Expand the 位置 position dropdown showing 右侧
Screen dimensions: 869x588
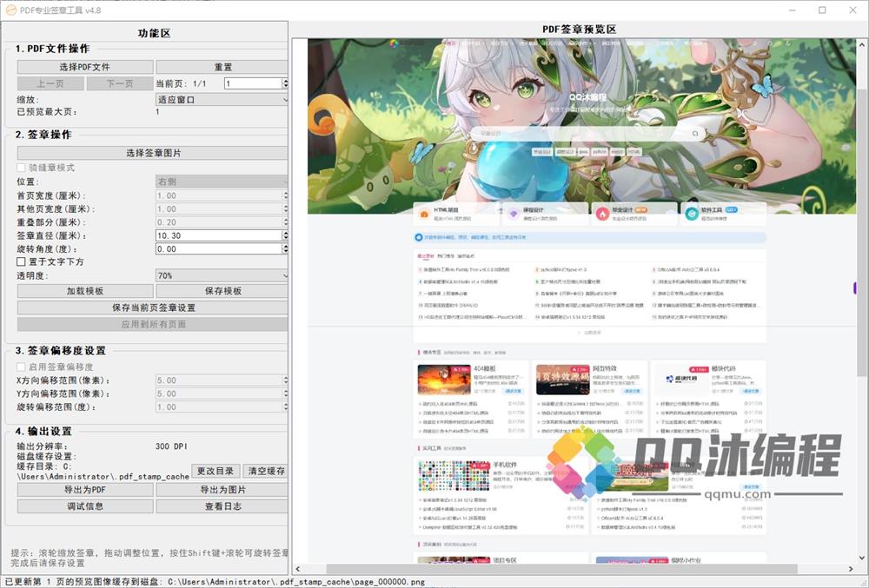pos(220,180)
